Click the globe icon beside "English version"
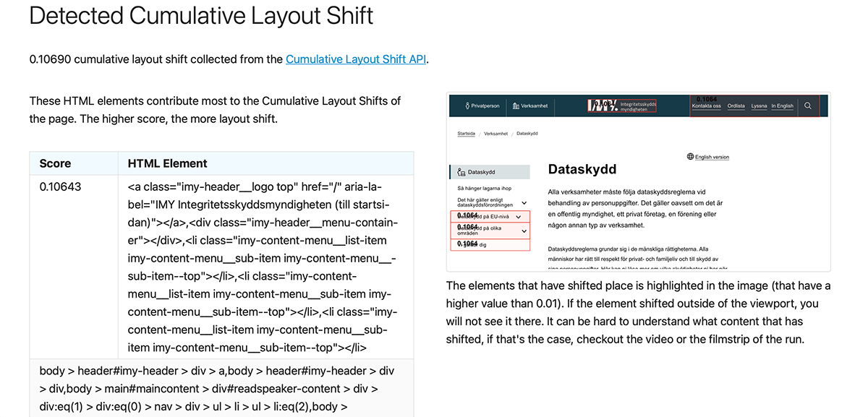This screenshot has width=868, height=417. (690, 157)
